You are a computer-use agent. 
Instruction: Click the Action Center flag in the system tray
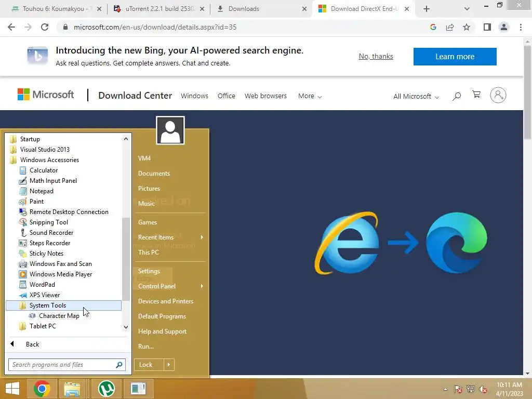458,389
